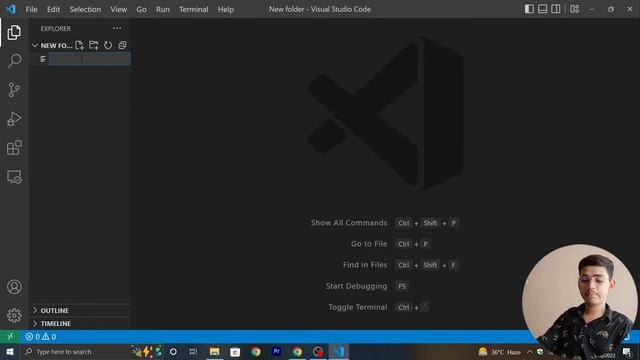The height and width of the screenshot is (360, 640).
Task: Click the F5 key hint
Action: click(x=402, y=286)
